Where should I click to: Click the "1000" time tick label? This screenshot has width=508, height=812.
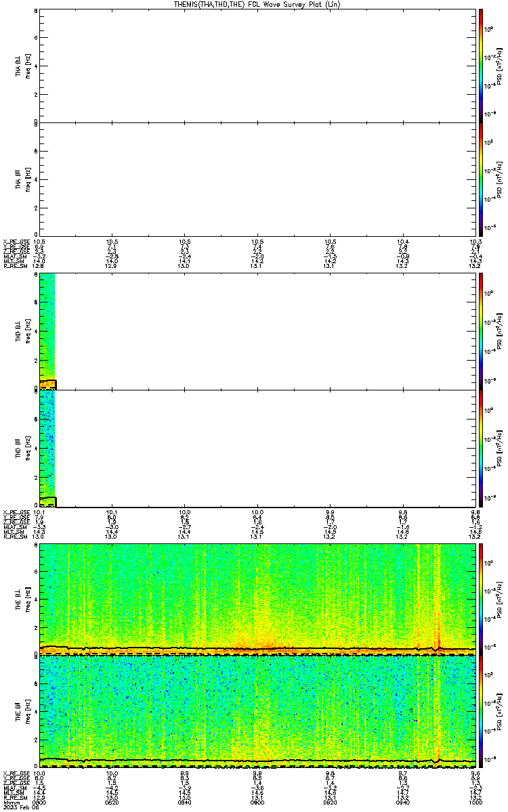pos(475,803)
